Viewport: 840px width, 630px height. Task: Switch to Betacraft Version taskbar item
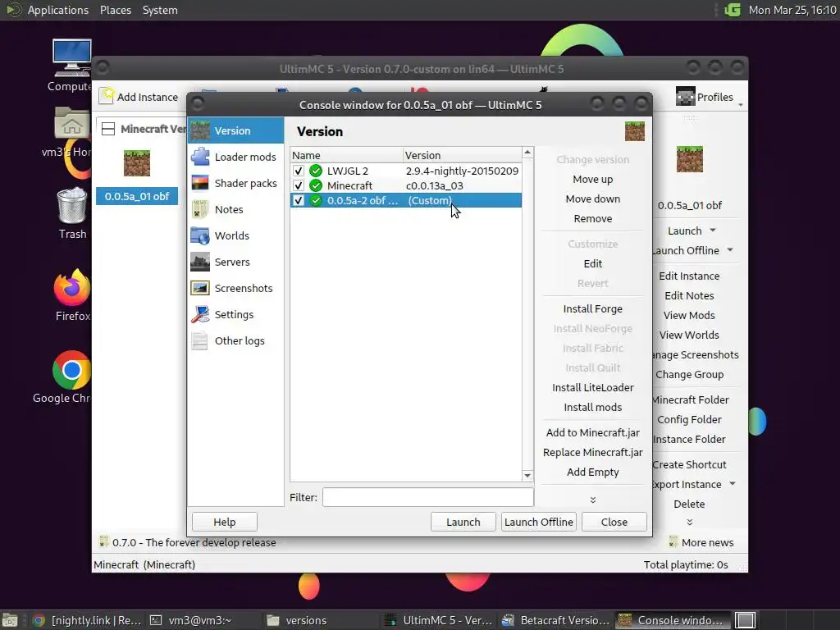(x=555, y=620)
